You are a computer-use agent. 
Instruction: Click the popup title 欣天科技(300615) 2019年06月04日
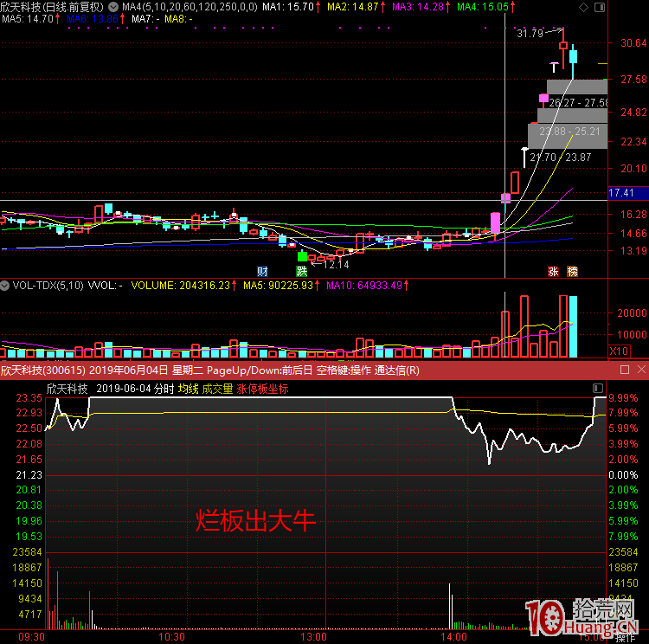coord(85,370)
